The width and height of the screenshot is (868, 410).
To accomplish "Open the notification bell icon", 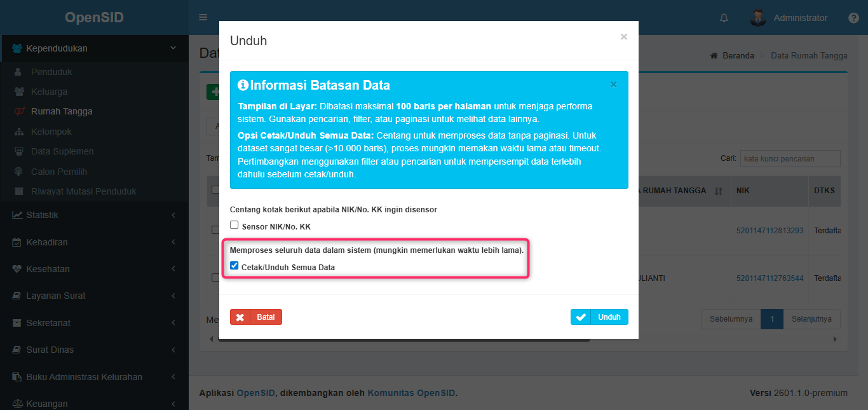I will (724, 18).
